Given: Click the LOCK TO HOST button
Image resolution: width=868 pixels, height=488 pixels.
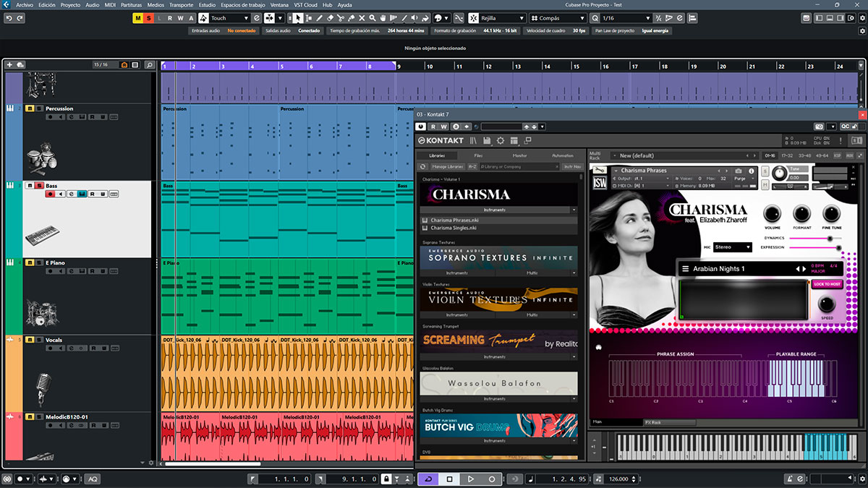Looking at the screenshot, I should 827,284.
